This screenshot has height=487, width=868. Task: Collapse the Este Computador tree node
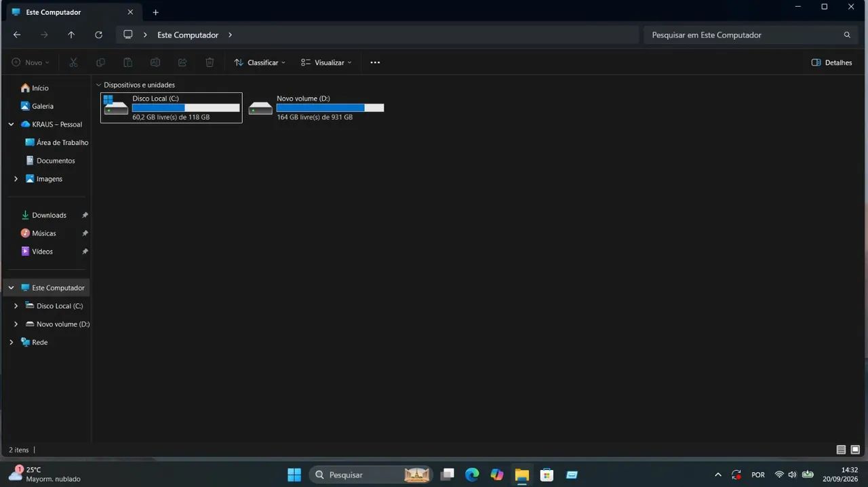point(11,288)
